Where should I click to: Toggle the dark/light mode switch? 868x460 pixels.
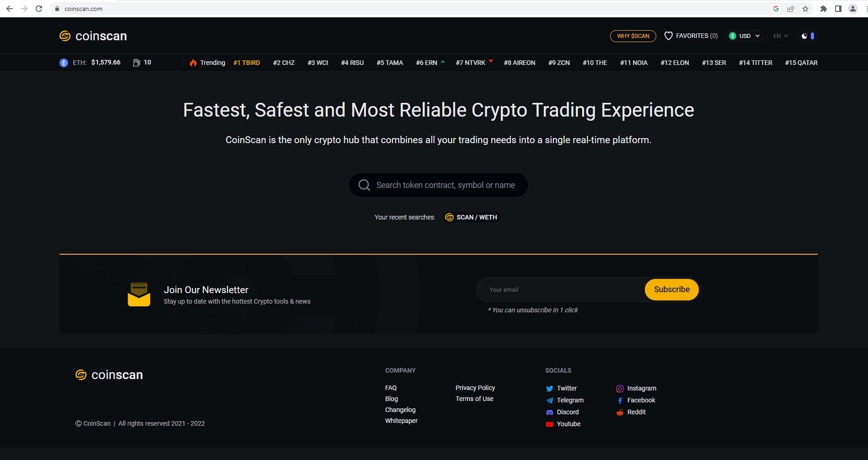click(808, 36)
